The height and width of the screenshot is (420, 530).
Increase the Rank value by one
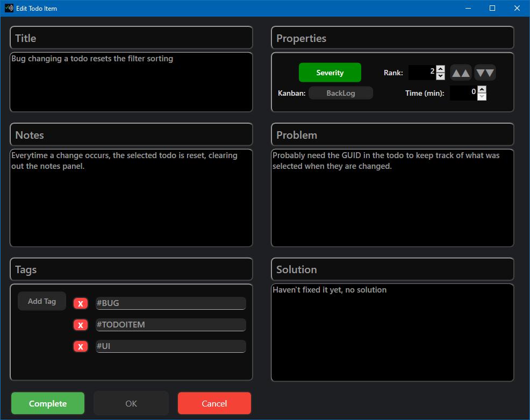pyautogui.click(x=440, y=69)
